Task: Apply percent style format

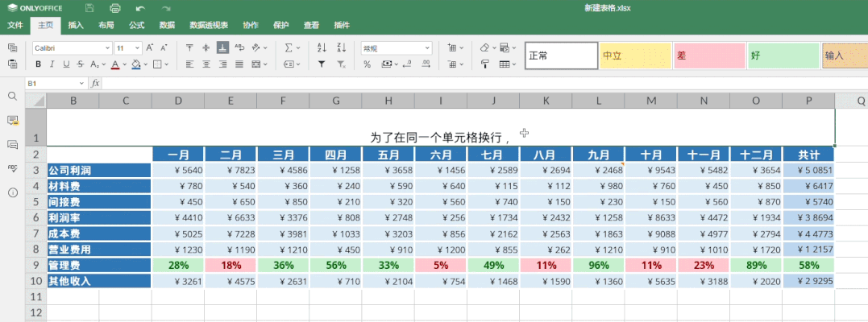Action: coord(367,64)
